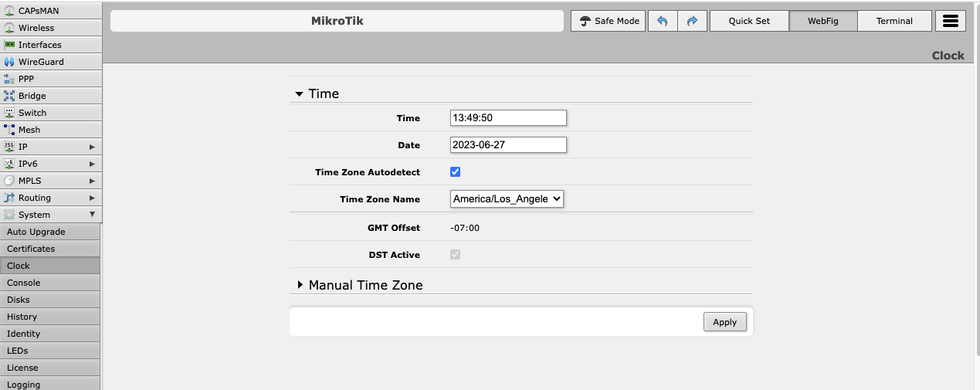
Task: Click the IPv6 menu icon
Action: tap(9, 164)
